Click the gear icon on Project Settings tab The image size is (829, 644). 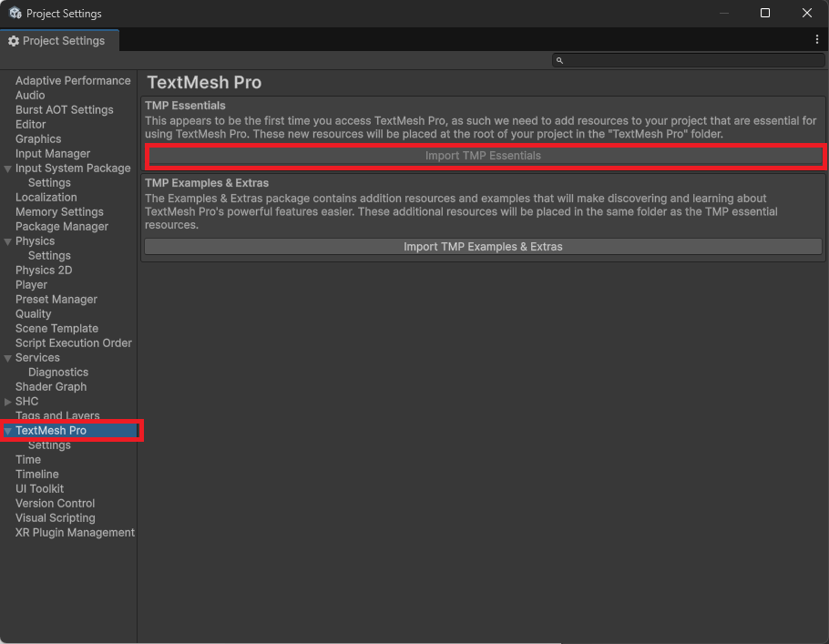(x=14, y=41)
